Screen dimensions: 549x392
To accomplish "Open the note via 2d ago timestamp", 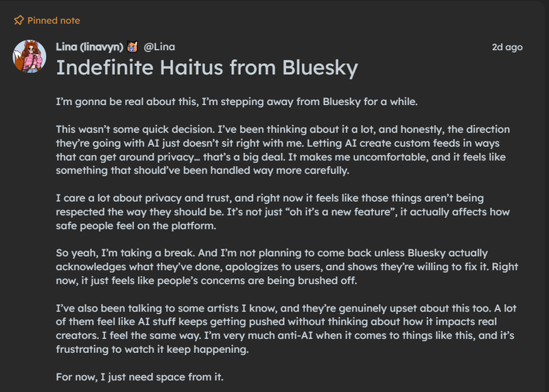I will [x=506, y=47].
